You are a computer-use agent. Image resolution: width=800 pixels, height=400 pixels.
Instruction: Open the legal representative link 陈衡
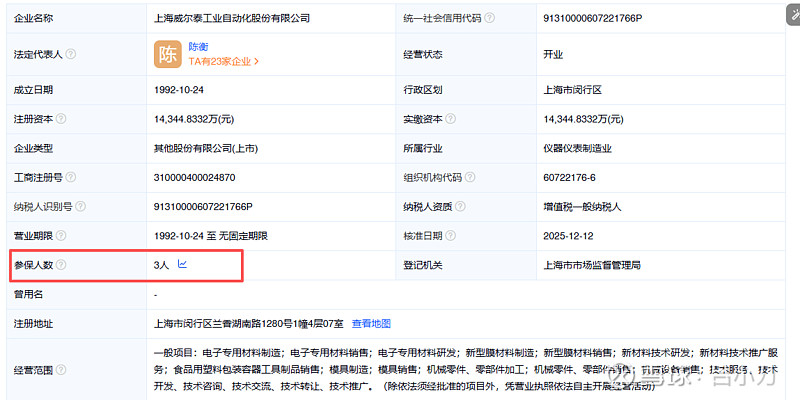pyautogui.click(x=198, y=47)
